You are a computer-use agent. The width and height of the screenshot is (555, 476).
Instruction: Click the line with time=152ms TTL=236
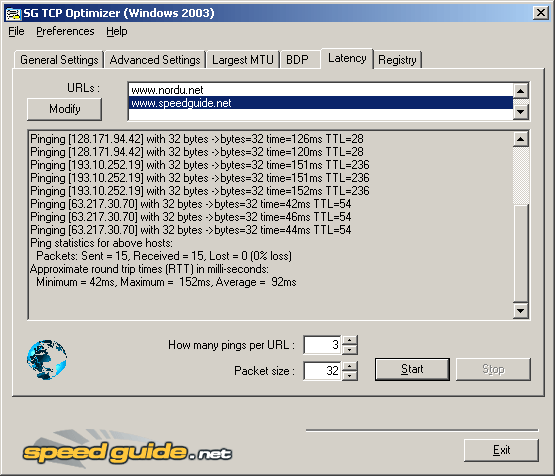tap(200, 191)
